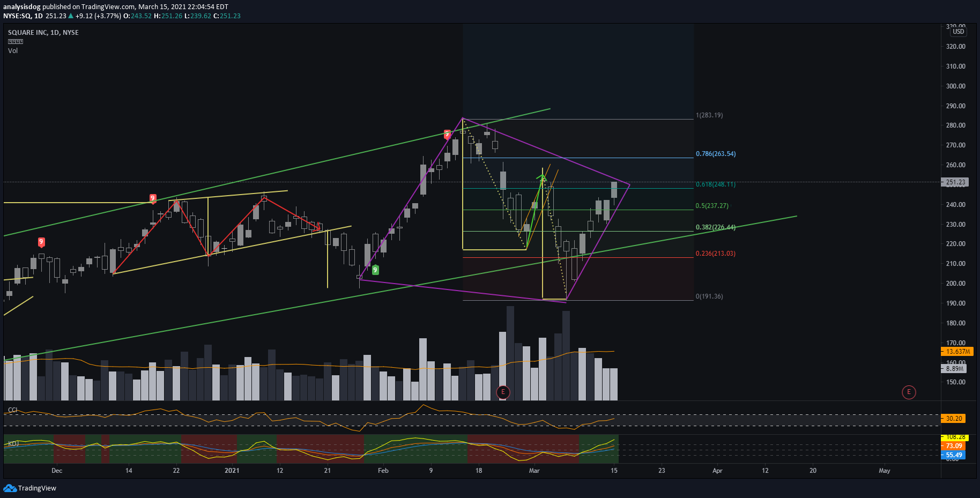Click the current price 251.23 axis label
The width and height of the screenshot is (980, 498).
tap(955, 182)
